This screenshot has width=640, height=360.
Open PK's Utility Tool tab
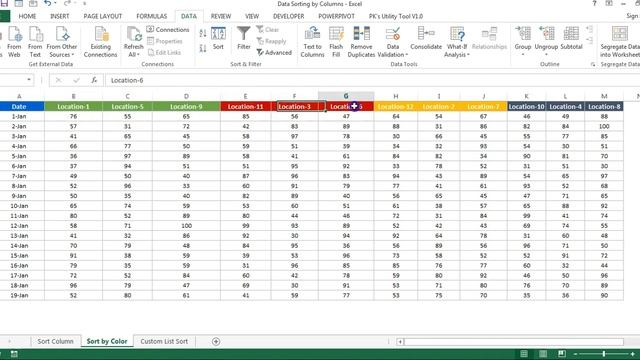click(396, 16)
